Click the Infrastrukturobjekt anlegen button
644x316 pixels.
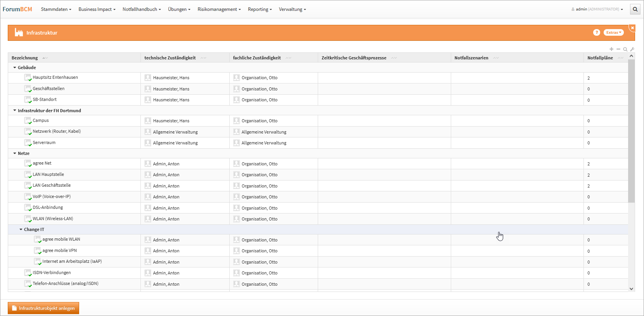(43, 308)
